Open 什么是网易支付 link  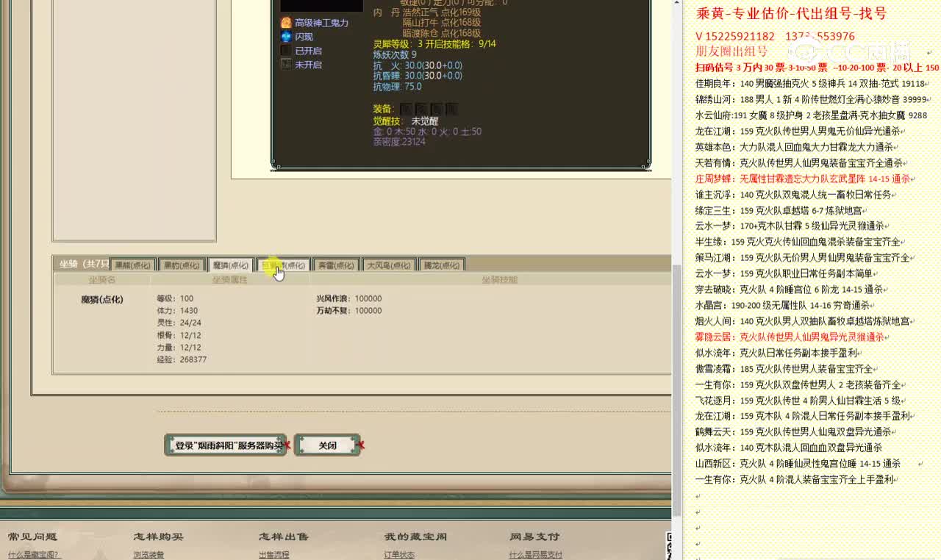pyautogui.click(x=536, y=555)
